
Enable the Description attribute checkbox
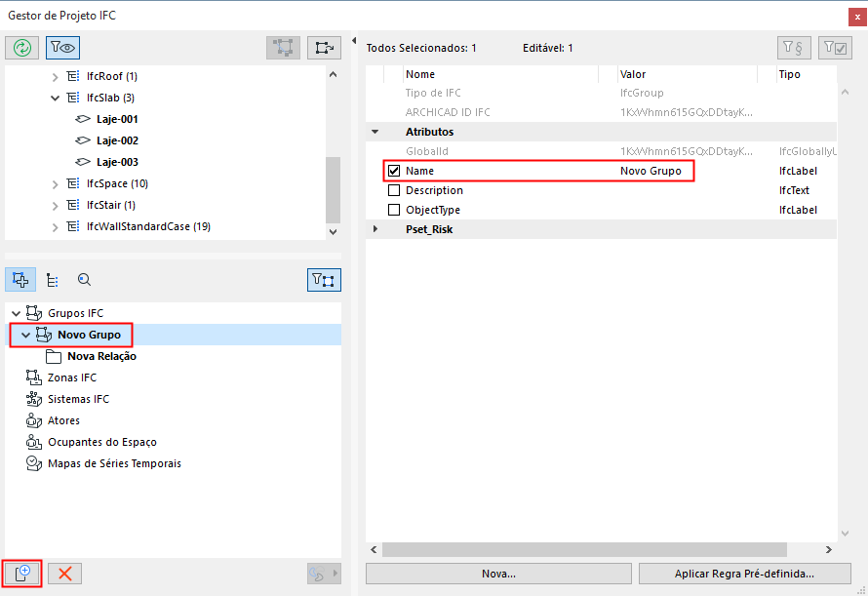click(394, 190)
